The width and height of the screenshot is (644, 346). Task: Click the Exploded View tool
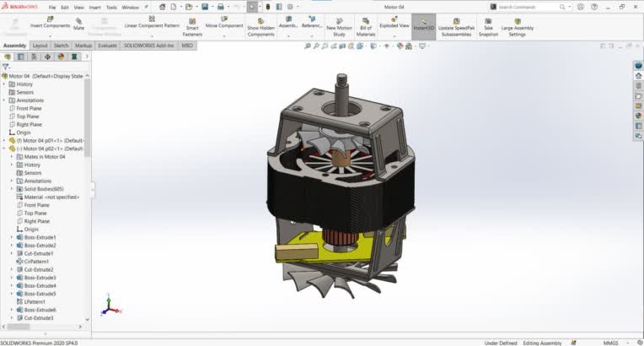click(x=394, y=22)
